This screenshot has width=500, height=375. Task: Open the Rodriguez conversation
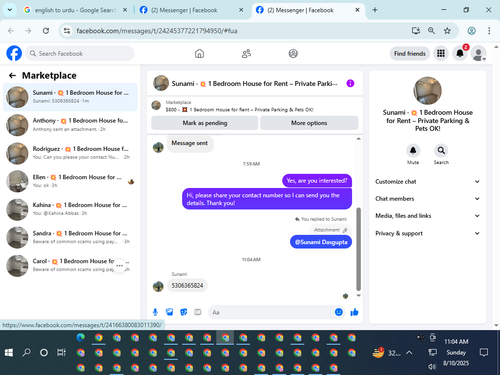point(70,153)
